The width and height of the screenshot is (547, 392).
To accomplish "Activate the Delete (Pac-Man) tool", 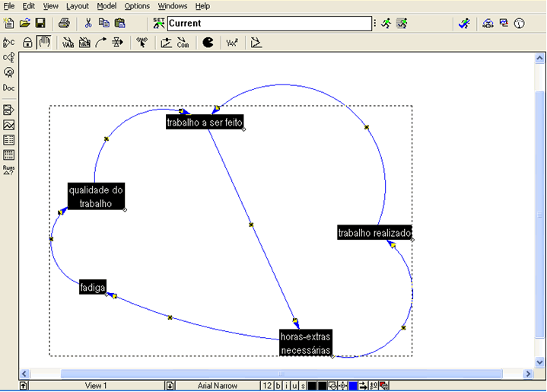I will (208, 43).
